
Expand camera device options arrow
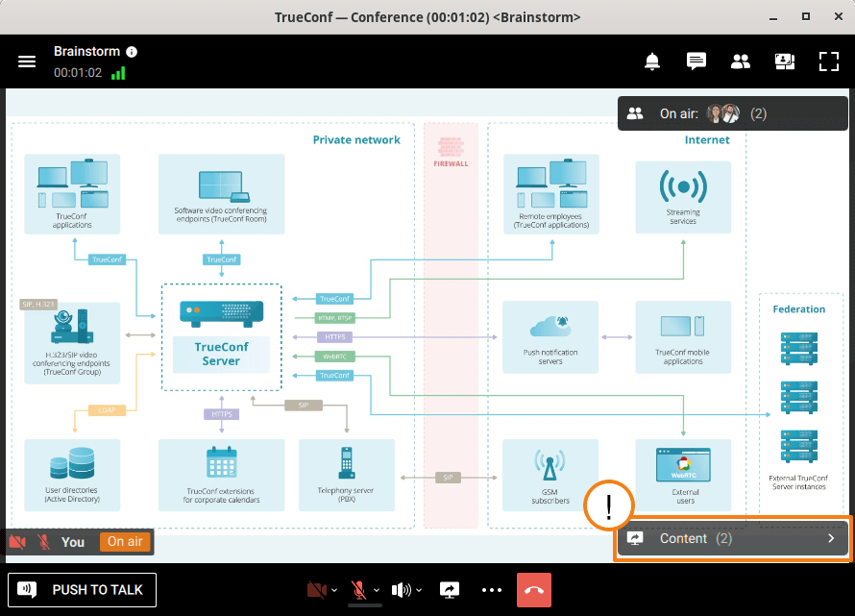(x=334, y=590)
